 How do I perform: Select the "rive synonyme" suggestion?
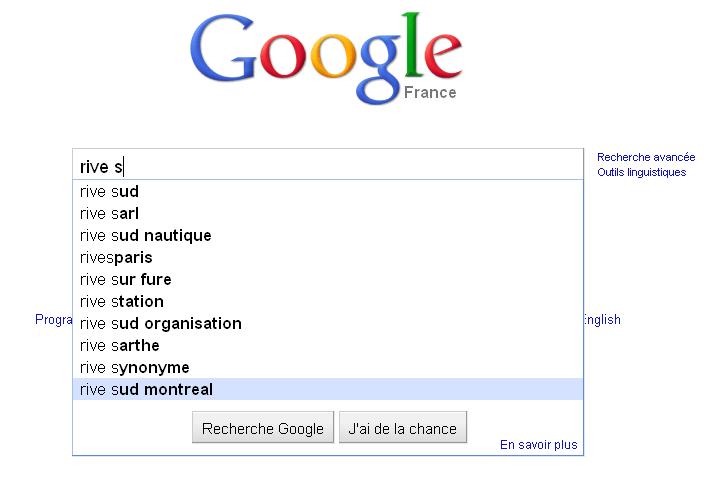click(328, 368)
